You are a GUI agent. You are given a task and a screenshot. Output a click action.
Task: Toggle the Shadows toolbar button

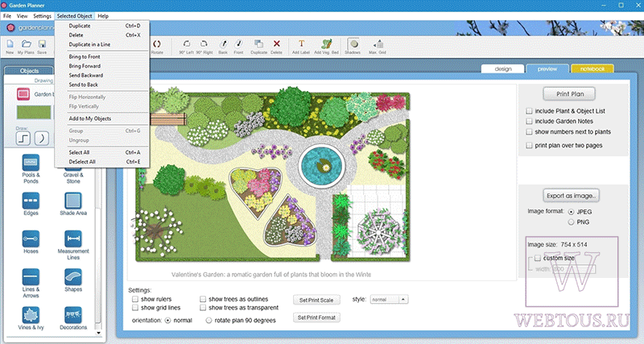pos(353,44)
